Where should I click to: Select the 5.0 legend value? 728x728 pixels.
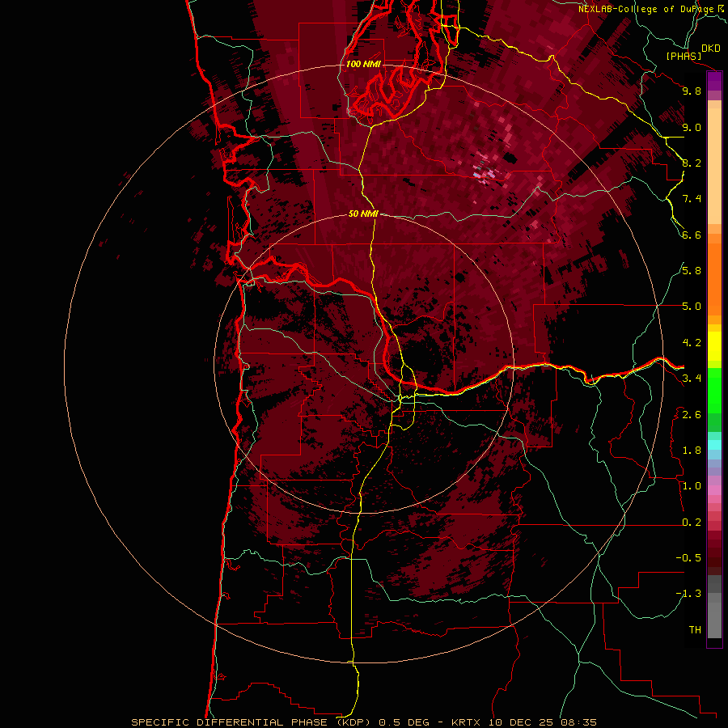(692, 307)
